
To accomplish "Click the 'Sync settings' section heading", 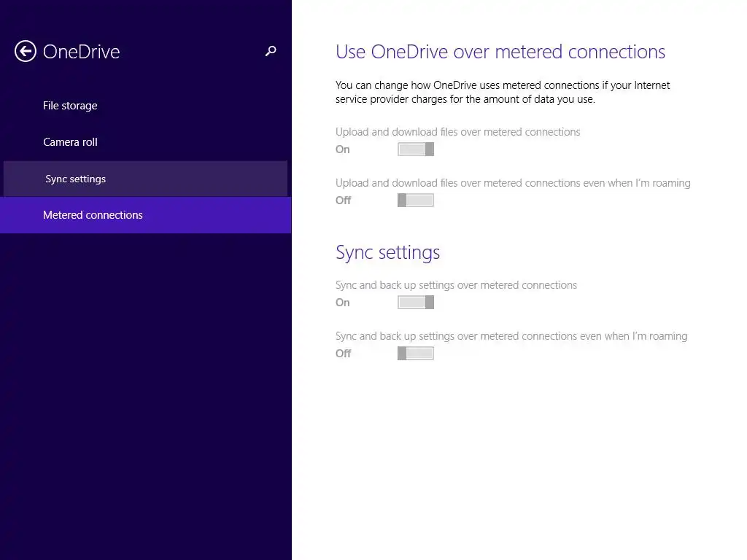I will 388,252.
